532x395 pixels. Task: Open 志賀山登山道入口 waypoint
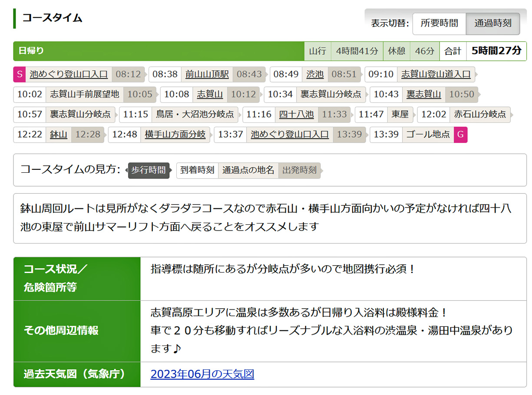[436, 74]
